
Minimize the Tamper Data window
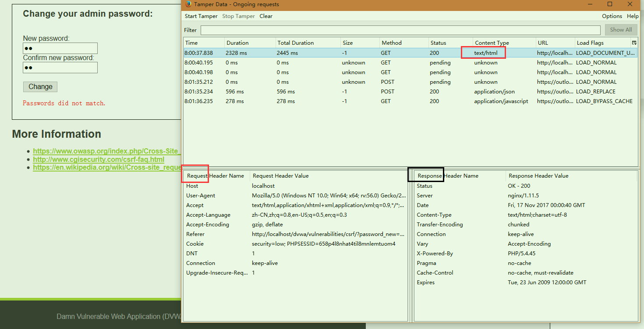[x=589, y=4]
